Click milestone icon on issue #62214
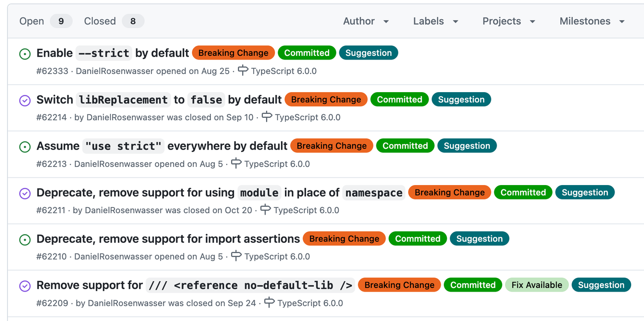The image size is (644, 321). tap(267, 117)
